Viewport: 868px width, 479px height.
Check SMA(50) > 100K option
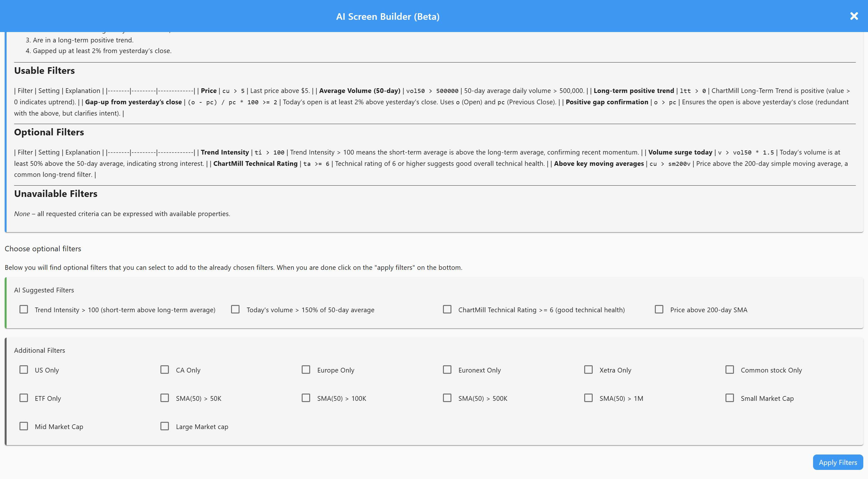pos(306,398)
